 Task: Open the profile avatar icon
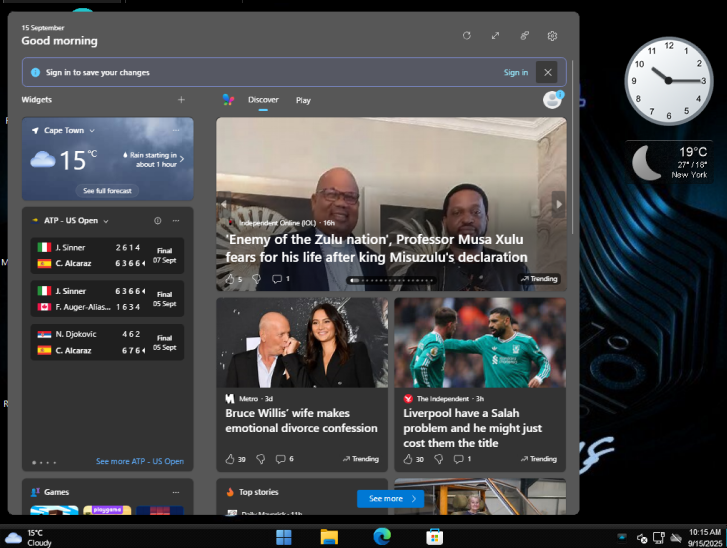click(553, 100)
